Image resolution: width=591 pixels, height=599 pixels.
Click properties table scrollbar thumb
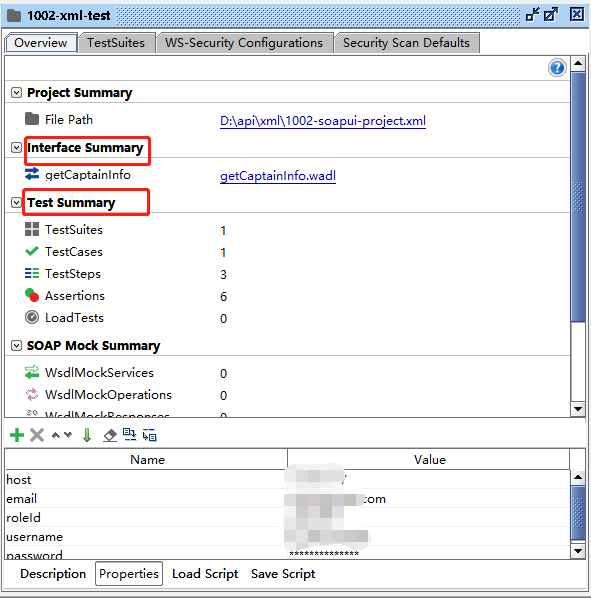tap(578, 513)
